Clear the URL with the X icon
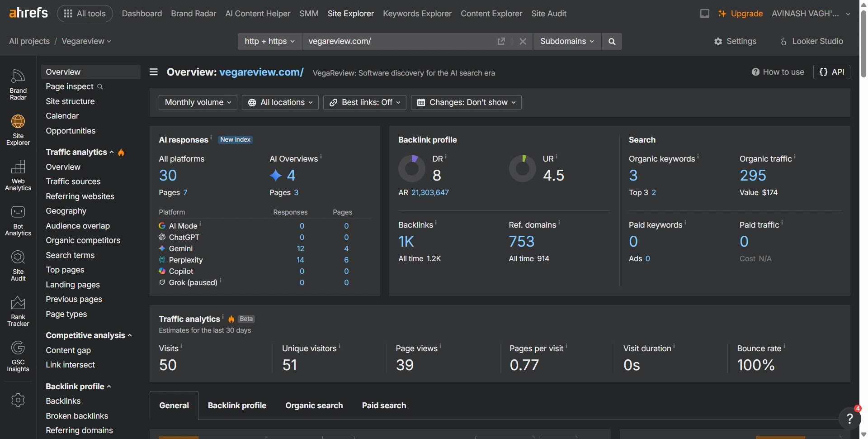 pyautogui.click(x=523, y=41)
